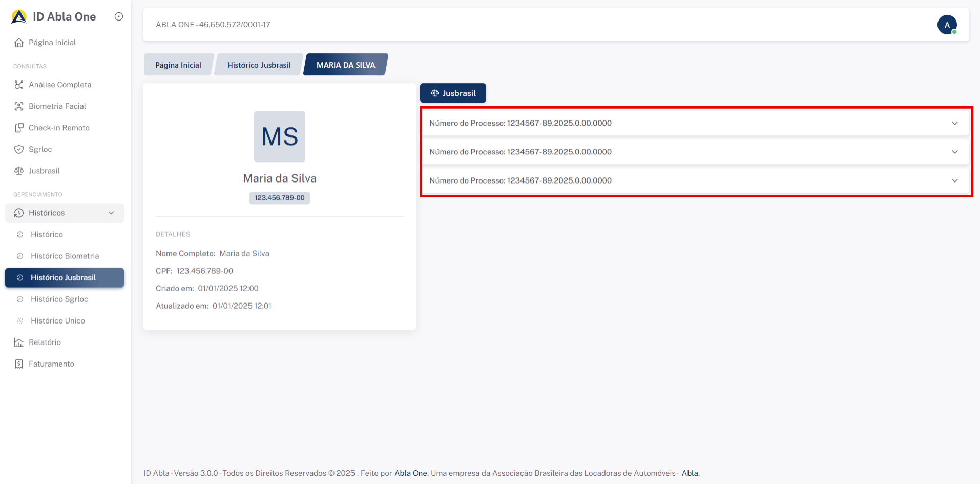Open Histórico Biometria in the sidebar
Viewport: 980px width, 484px height.
(65, 256)
